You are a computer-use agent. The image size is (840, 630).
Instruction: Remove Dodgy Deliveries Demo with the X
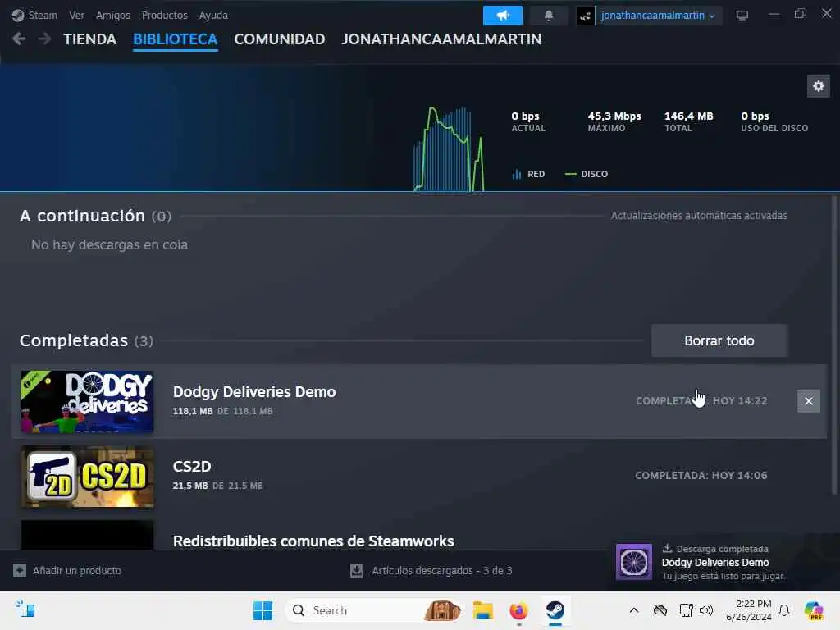[808, 400]
